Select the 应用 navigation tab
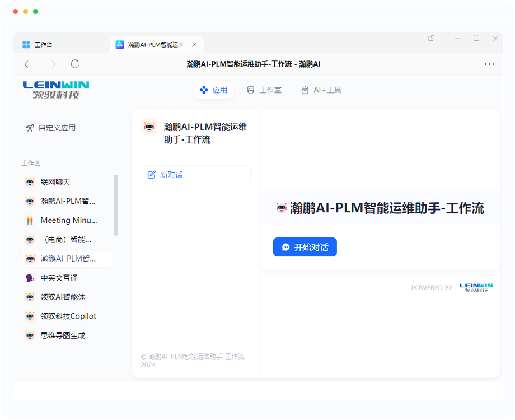Viewport: 515px width, 420px height. [x=213, y=90]
